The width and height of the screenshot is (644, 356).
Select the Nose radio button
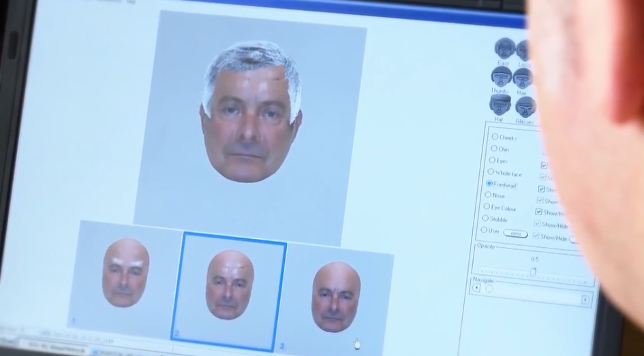point(488,195)
